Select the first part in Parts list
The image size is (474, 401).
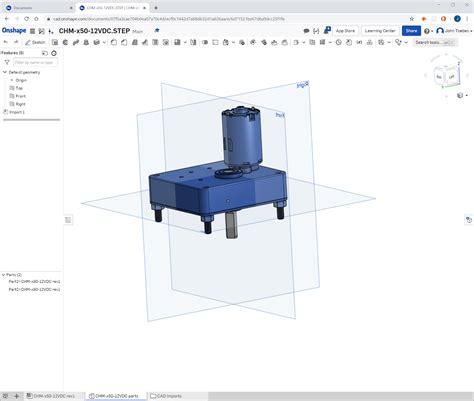(x=34, y=281)
